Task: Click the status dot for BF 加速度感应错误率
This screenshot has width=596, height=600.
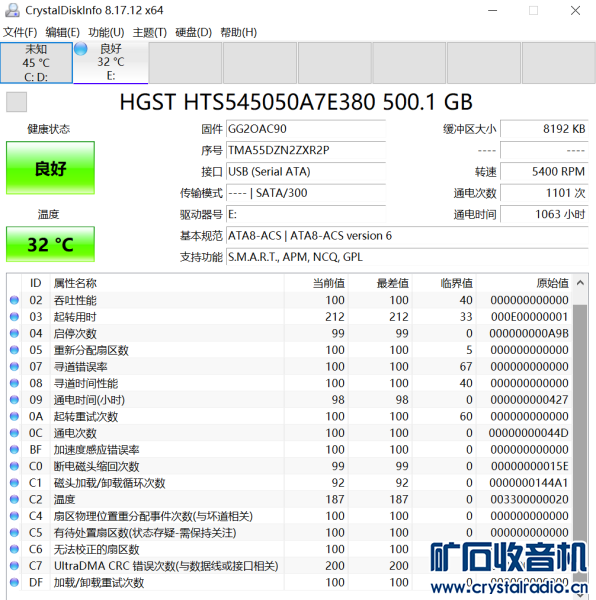Action: point(14,450)
